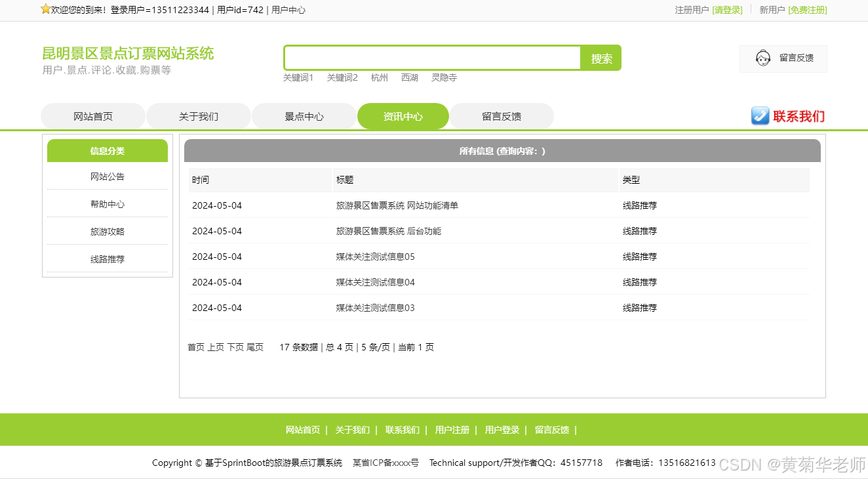Image resolution: width=868 pixels, height=479 pixels.
Task: Select 网站首页 in the main navigation
Action: tap(93, 115)
